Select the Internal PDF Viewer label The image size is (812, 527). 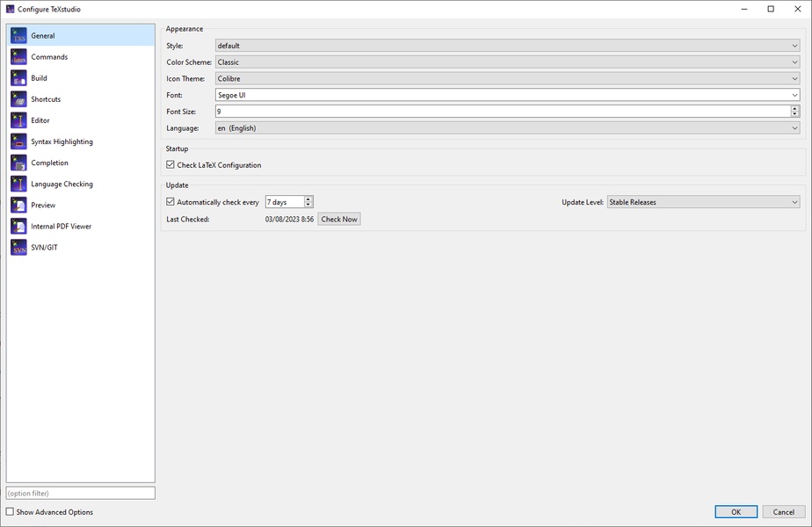[62, 227]
